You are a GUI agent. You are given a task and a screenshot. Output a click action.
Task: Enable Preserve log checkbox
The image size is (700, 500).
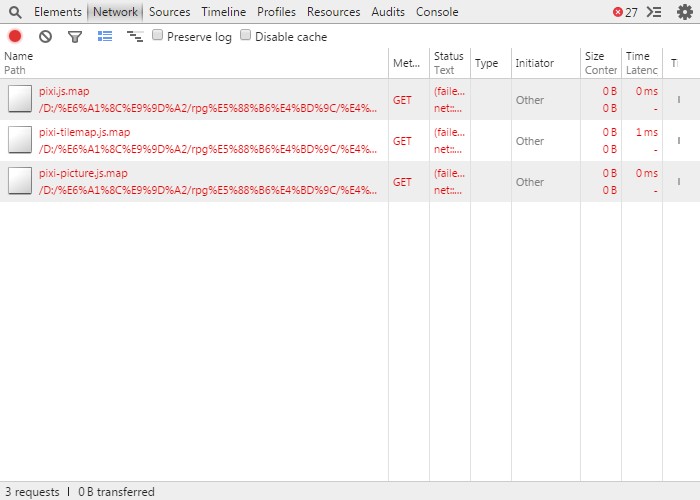[157, 35]
